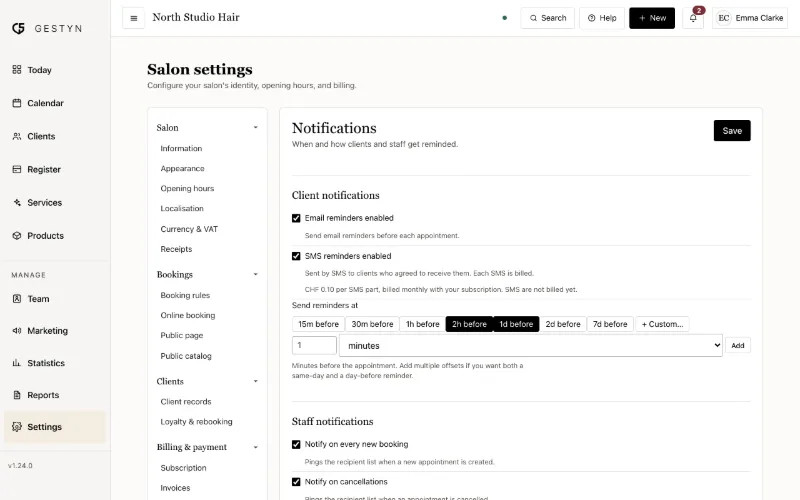
Task: Collapse the Clients settings section
Action: (x=207, y=381)
